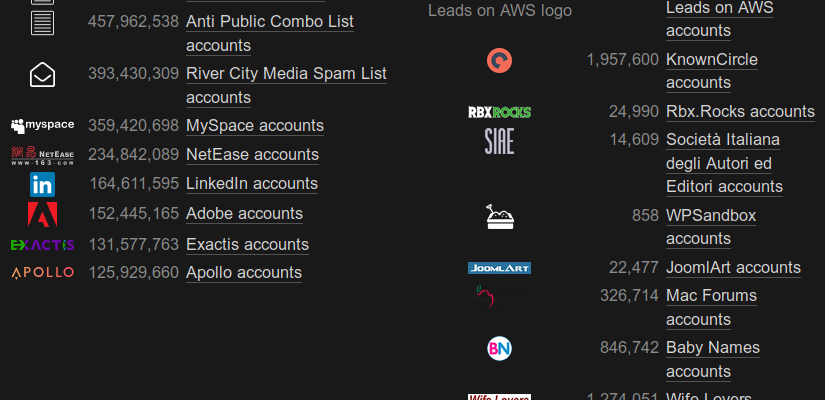Open the Società Italiana degli Autori link
The width and height of the screenshot is (825, 400).
(x=725, y=163)
